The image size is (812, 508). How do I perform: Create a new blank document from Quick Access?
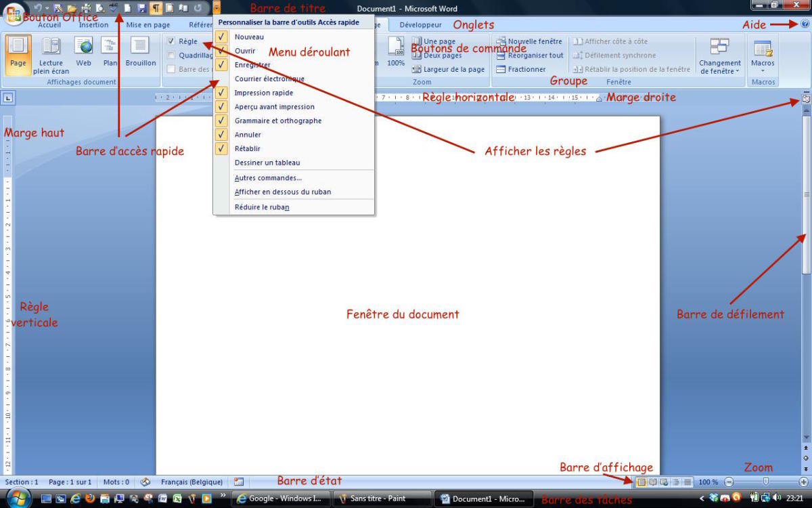pyautogui.click(x=127, y=8)
